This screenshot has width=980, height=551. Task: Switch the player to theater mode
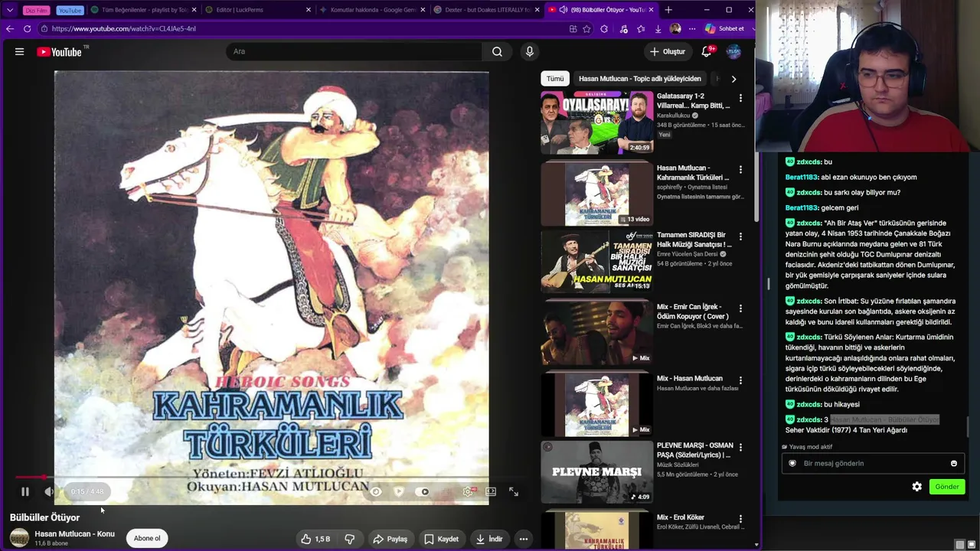click(x=491, y=492)
